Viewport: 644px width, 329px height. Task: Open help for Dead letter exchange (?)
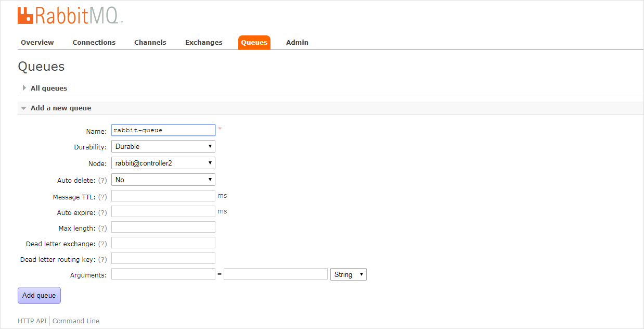[x=102, y=244]
